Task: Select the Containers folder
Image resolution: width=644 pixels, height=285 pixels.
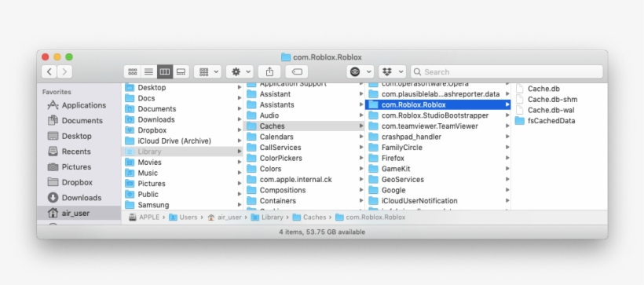Action: point(305,201)
